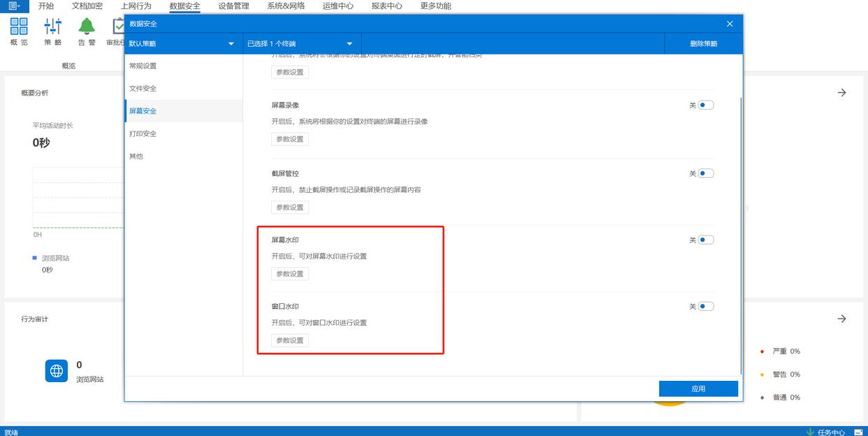Screen dimensions: 868x436
Task: Click the 警告 0% legend entry
Action: click(x=781, y=375)
